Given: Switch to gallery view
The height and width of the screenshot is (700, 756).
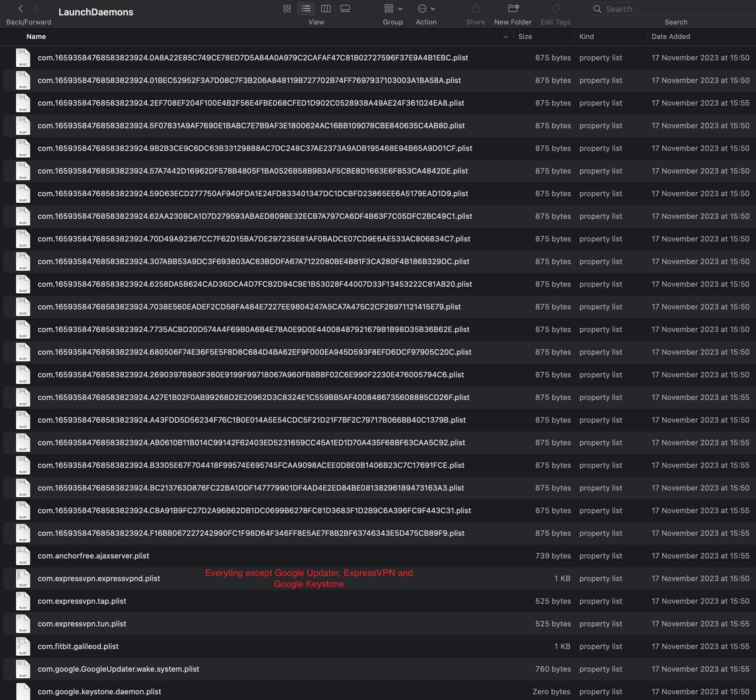Looking at the screenshot, I should coord(345,9).
